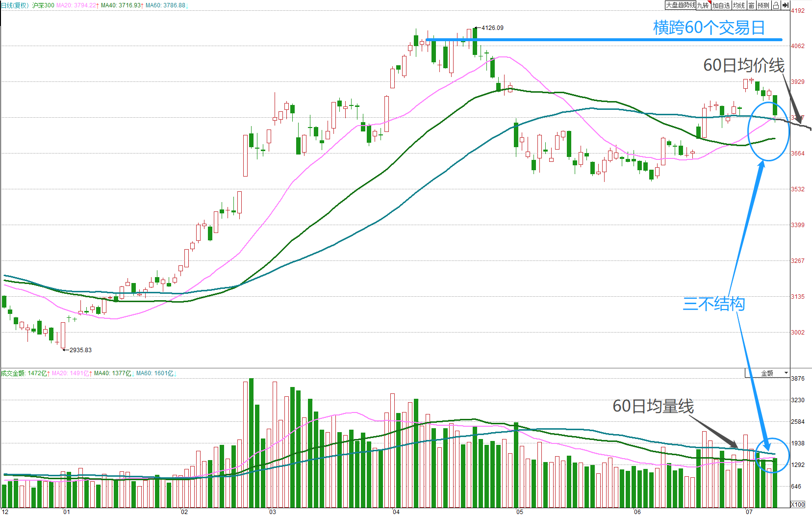Select the 大盘趋势线 button
This screenshot has width=812, height=516.
pos(681,5)
